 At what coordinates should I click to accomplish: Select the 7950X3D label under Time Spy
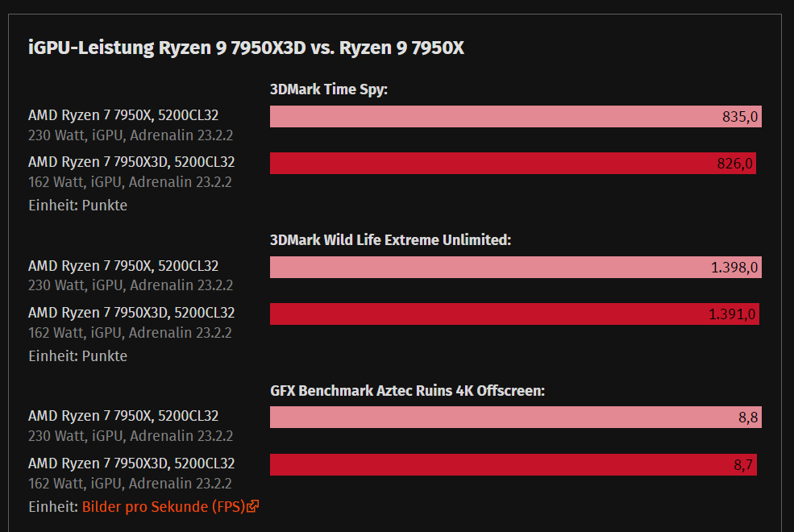click(131, 162)
